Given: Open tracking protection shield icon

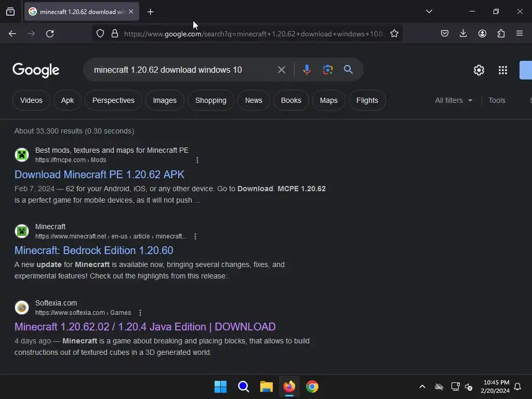Looking at the screenshot, I should click(100, 34).
